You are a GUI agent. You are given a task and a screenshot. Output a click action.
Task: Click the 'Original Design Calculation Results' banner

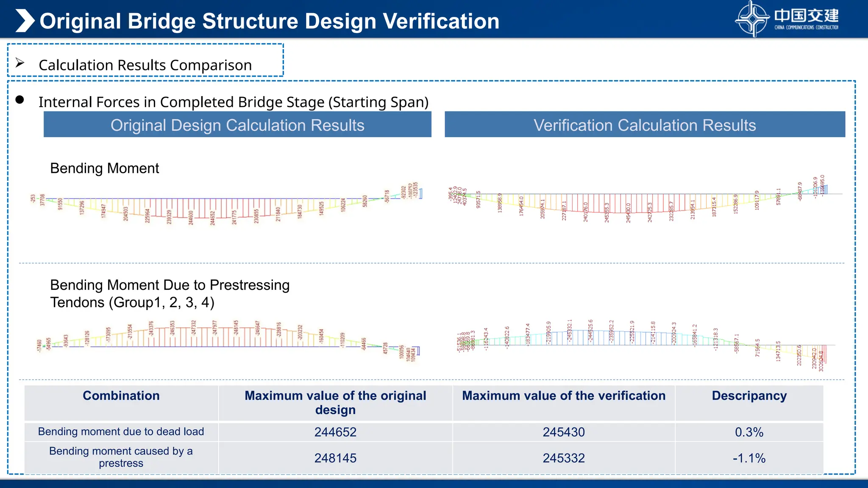(x=237, y=125)
